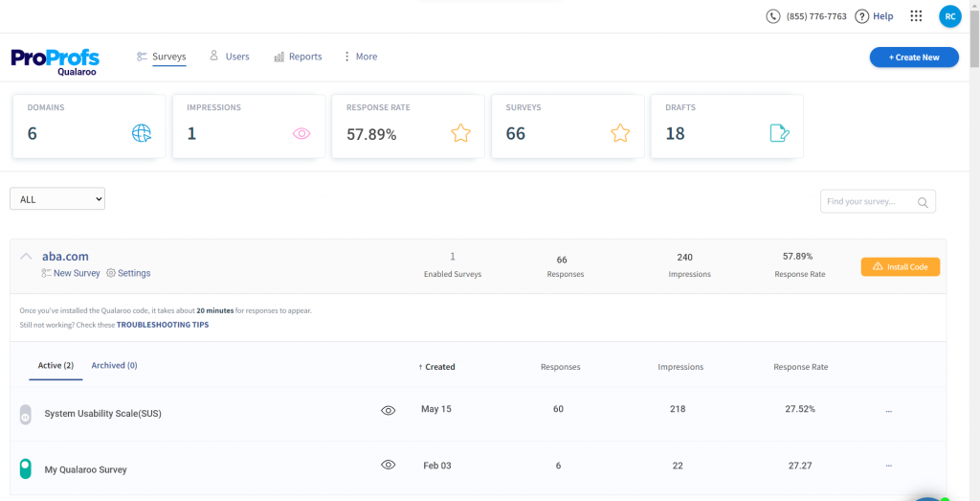This screenshot has height=501, width=980.
Task: Switch to the Archived (0) tab
Action: click(115, 365)
